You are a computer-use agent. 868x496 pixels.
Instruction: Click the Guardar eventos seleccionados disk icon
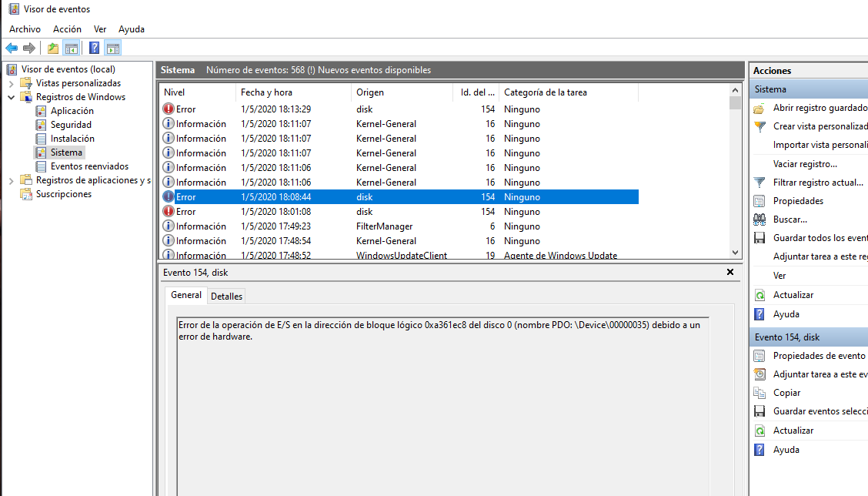[x=759, y=411]
